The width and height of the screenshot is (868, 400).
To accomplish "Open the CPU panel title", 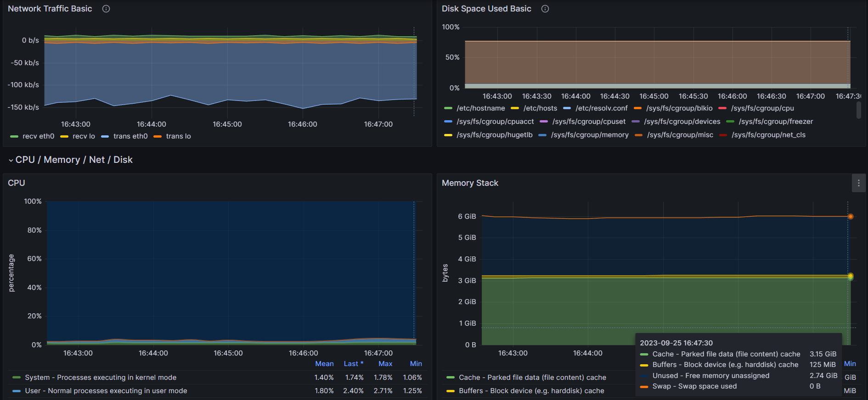I will tap(17, 183).
